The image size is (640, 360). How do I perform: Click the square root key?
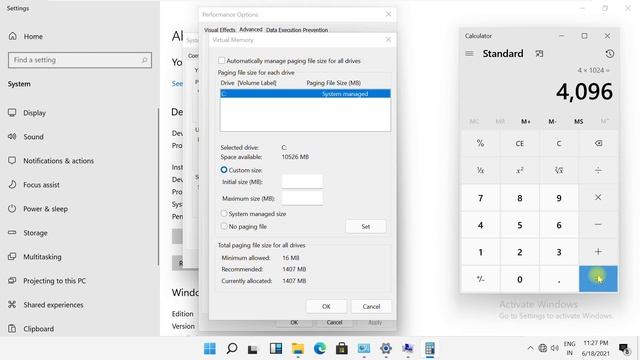(x=559, y=170)
